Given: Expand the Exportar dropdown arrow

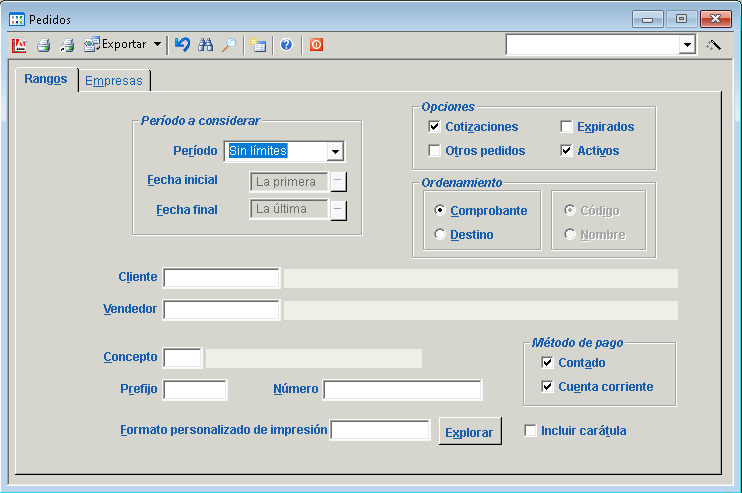Looking at the screenshot, I should pos(158,45).
